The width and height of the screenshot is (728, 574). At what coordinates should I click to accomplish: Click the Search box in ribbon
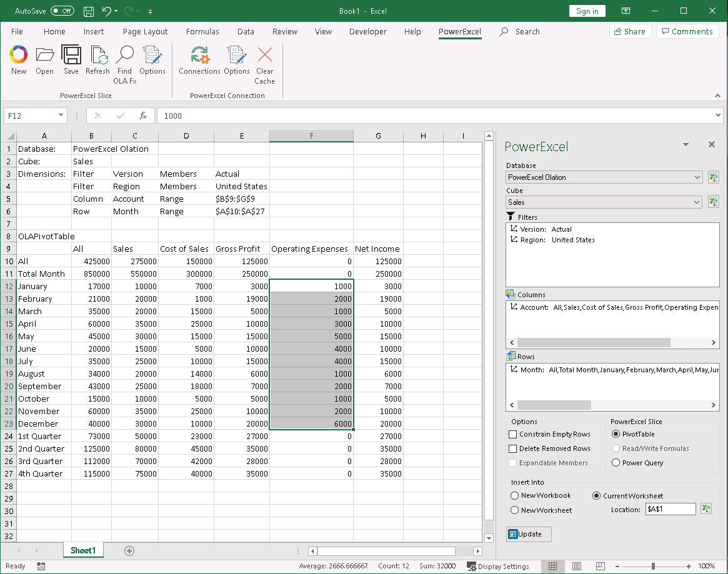(x=521, y=32)
